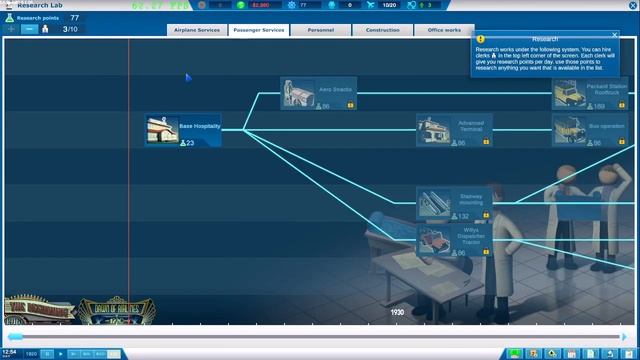Click the lock icon on Stairway mounting
640x360 pixels.
pos(486,215)
